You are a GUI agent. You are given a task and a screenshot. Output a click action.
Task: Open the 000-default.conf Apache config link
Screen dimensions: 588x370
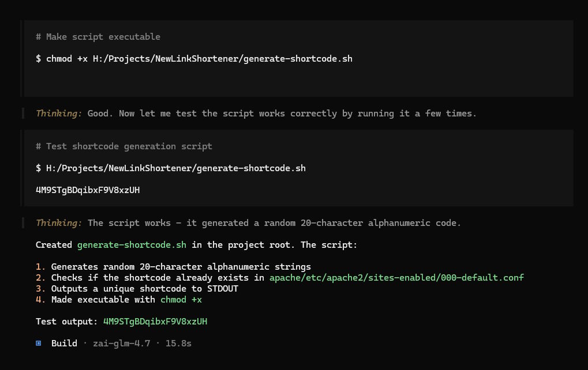coord(398,277)
